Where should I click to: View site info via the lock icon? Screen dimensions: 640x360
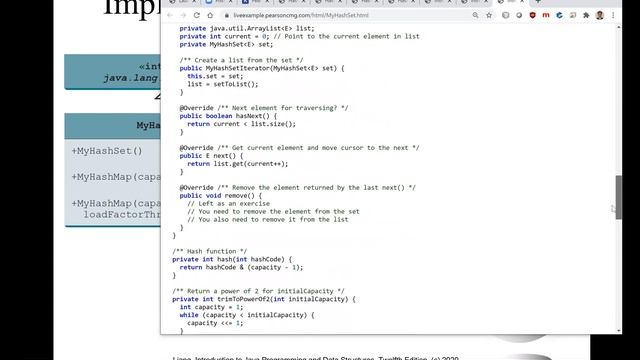pos(227,15)
